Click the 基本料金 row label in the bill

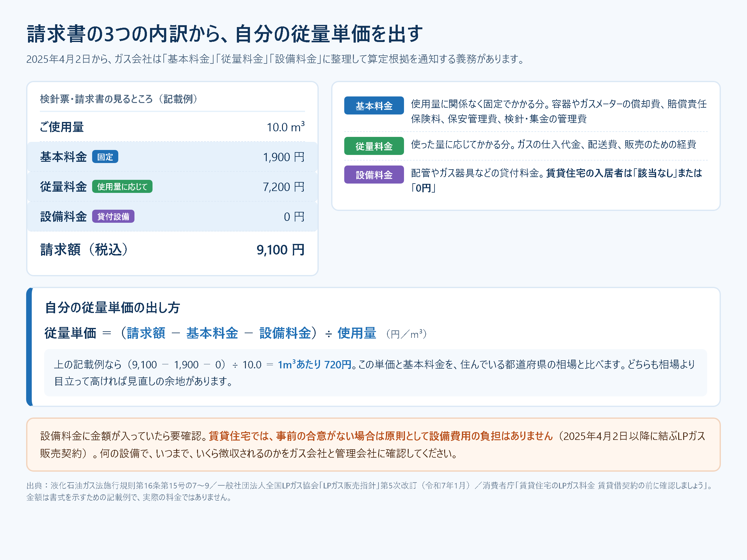63,156
